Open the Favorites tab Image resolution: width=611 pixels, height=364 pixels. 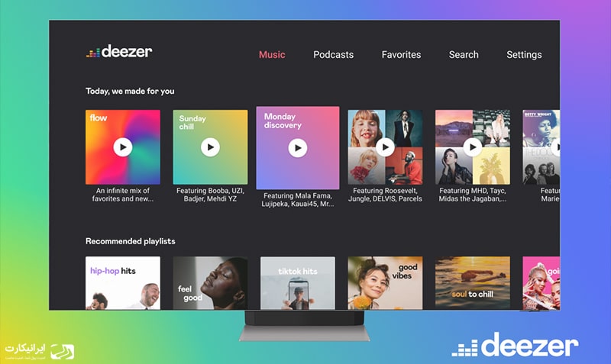[x=401, y=54]
